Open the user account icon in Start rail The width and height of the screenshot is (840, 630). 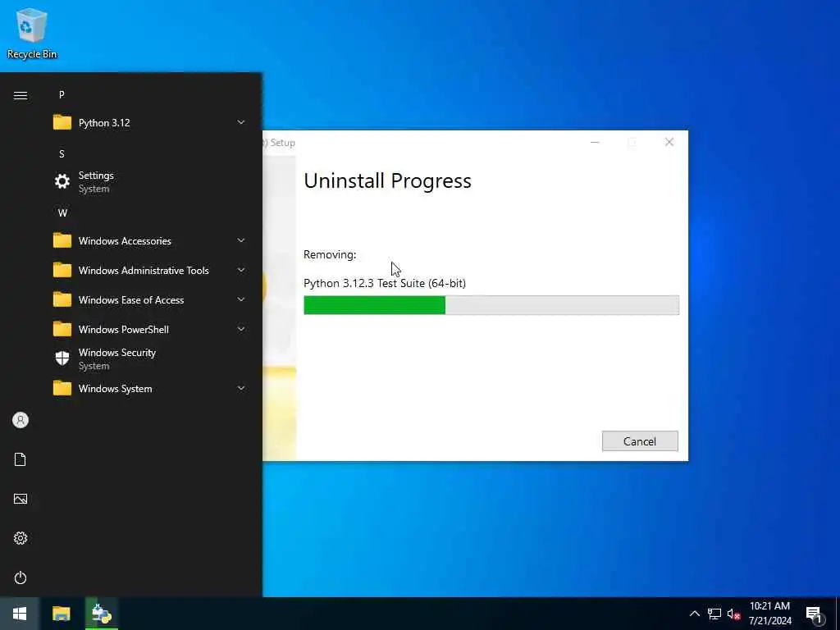(x=21, y=420)
